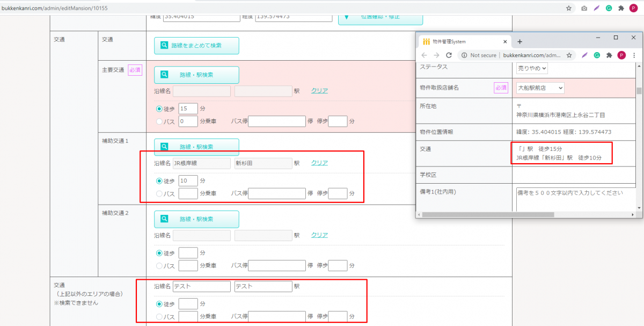This screenshot has width=644, height=326.
Task: Open the puzzle Extensions icon in small window
Action: click(609, 55)
